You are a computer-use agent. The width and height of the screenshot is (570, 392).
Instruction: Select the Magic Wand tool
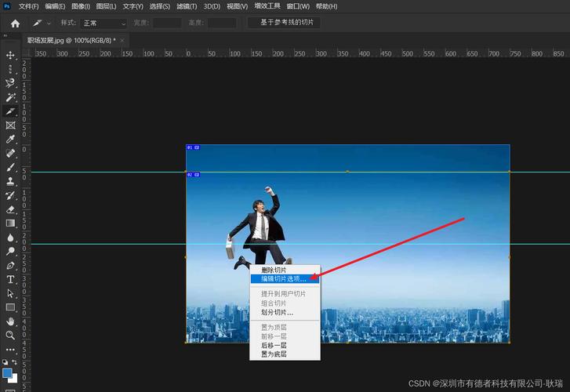pos(11,97)
